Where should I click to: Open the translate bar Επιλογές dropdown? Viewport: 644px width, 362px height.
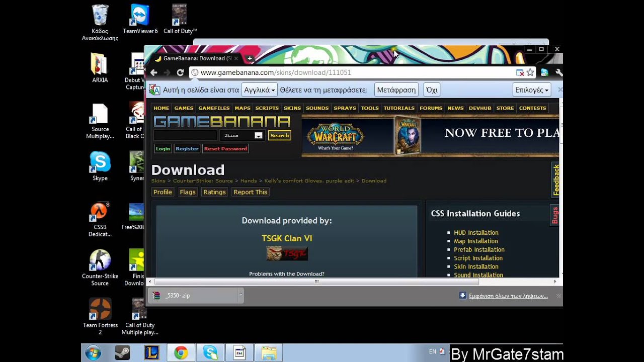coord(532,90)
